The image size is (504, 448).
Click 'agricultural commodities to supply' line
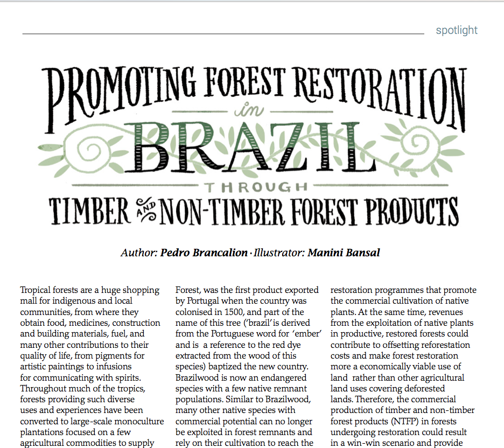pos(87,443)
